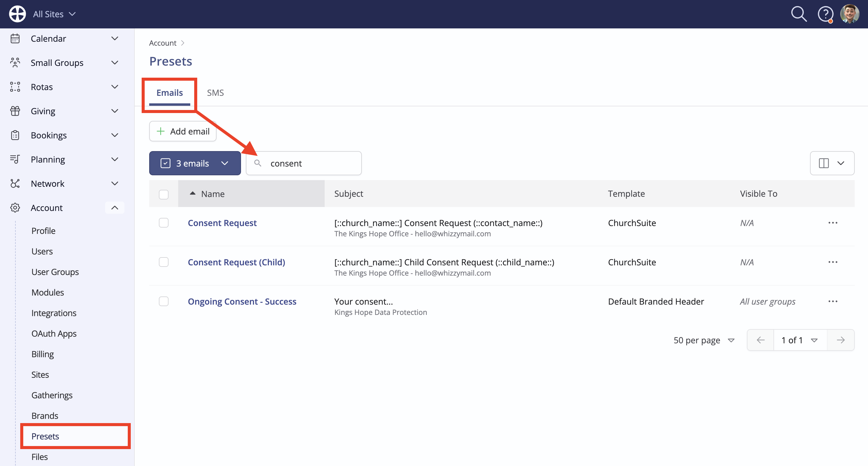Switch to the SMS tab

pos(215,93)
